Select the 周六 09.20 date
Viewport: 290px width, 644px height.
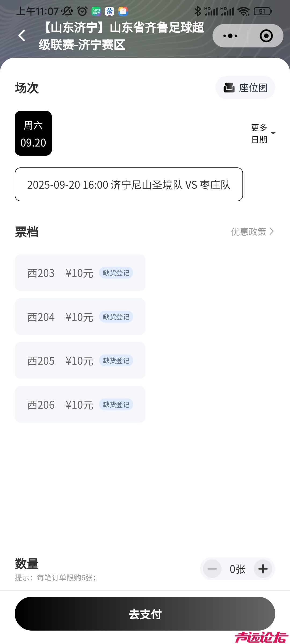pyautogui.click(x=33, y=133)
